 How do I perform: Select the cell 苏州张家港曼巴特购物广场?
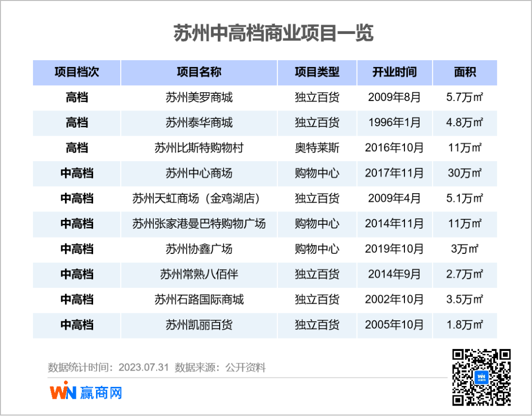(199, 224)
